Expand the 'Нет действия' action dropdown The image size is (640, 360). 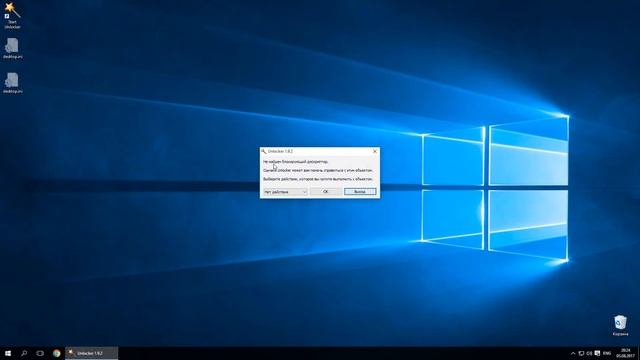point(285,191)
